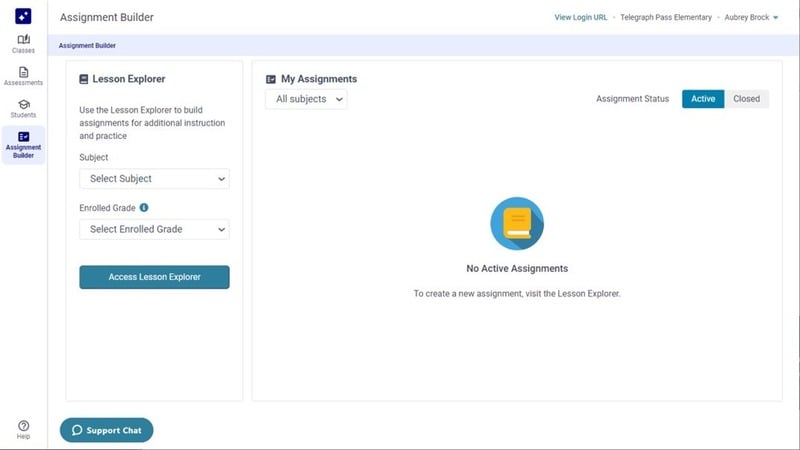Click the Lesson Explorer description paragraph
Image resolution: width=800 pixels, height=450 pixels.
click(x=152, y=123)
